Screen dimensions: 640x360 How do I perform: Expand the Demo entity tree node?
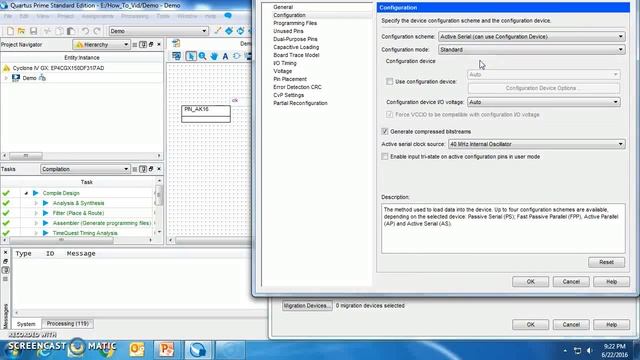[6, 78]
